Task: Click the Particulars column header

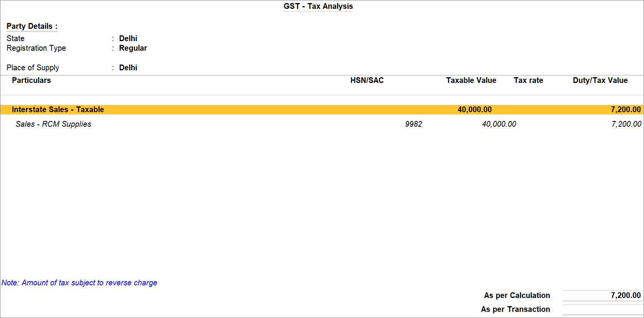Action: click(x=31, y=80)
